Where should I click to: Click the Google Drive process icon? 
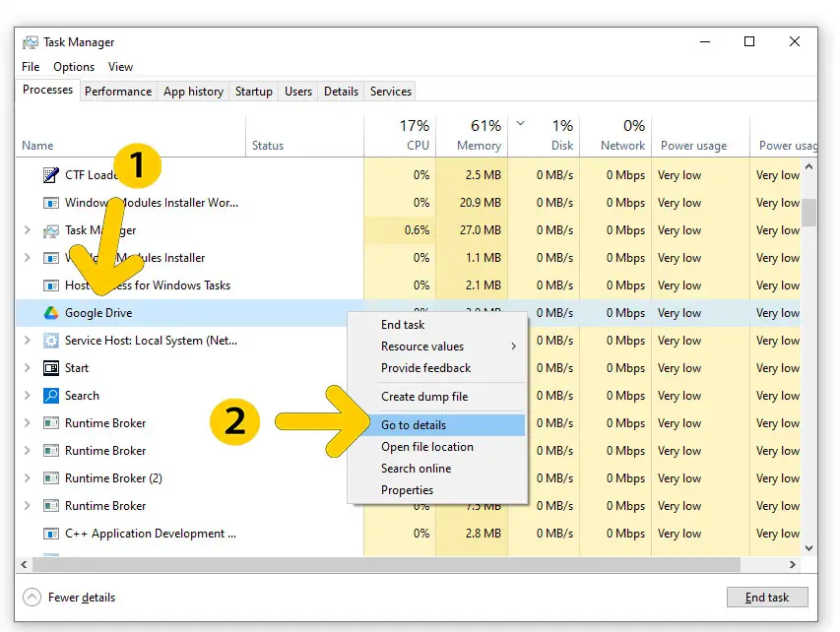point(51,313)
